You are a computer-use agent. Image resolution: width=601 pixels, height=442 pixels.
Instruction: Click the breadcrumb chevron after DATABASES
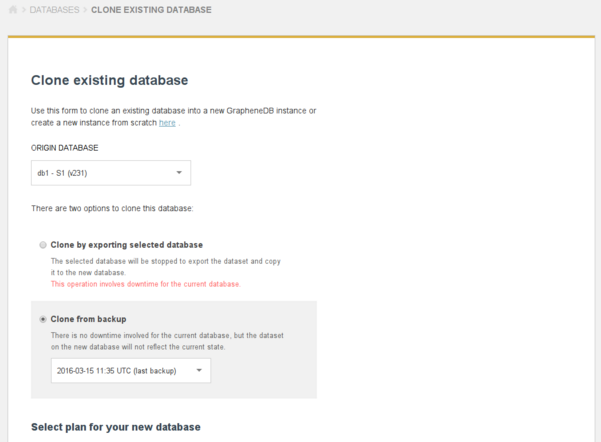click(x=85, y=10)
